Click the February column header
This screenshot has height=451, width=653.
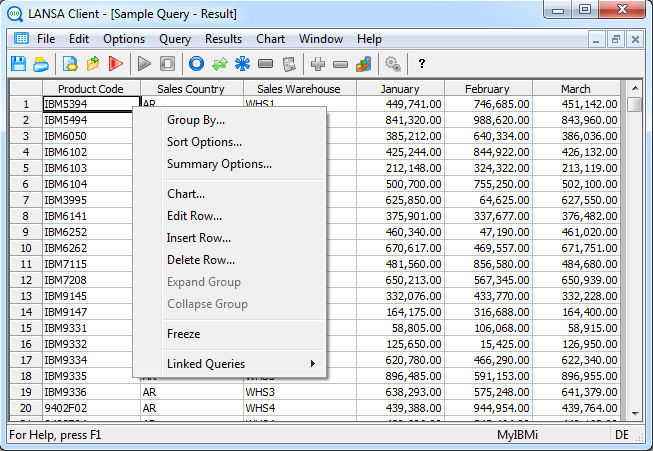point(487,89)
